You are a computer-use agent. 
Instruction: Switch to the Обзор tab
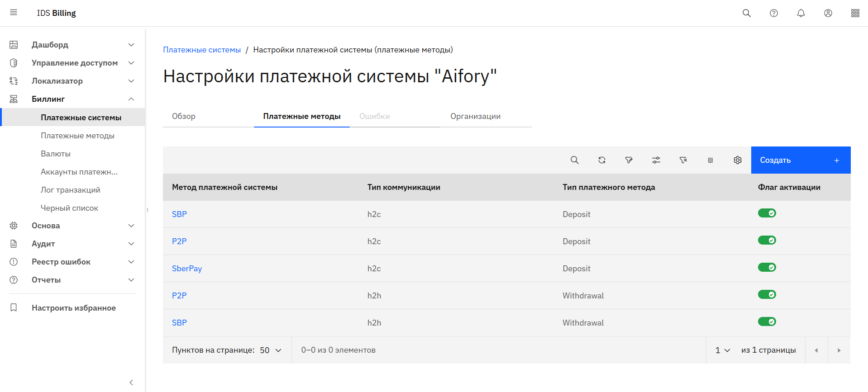184,116
